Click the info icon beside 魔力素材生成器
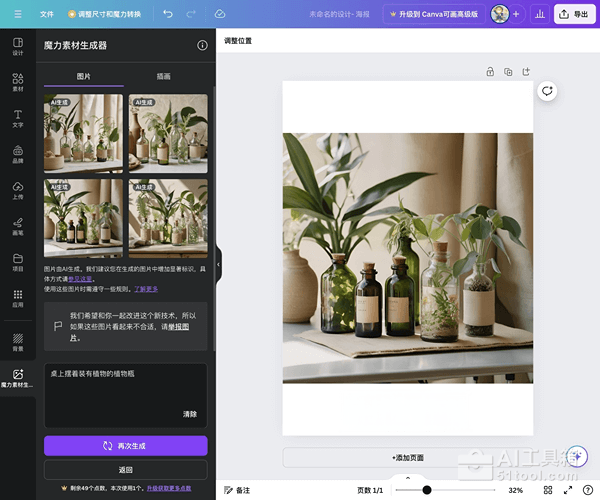The height and width of the screenshot is (500, 600). tap(202, 46)
